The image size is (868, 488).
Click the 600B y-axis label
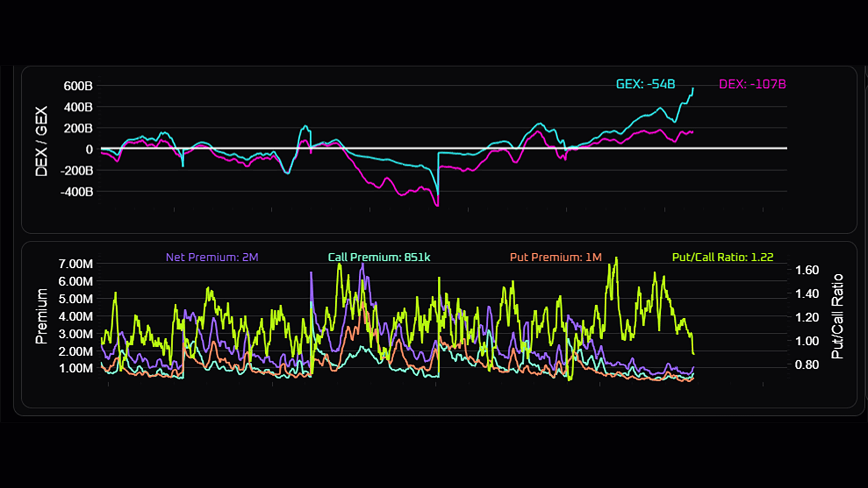click(78, 86)
